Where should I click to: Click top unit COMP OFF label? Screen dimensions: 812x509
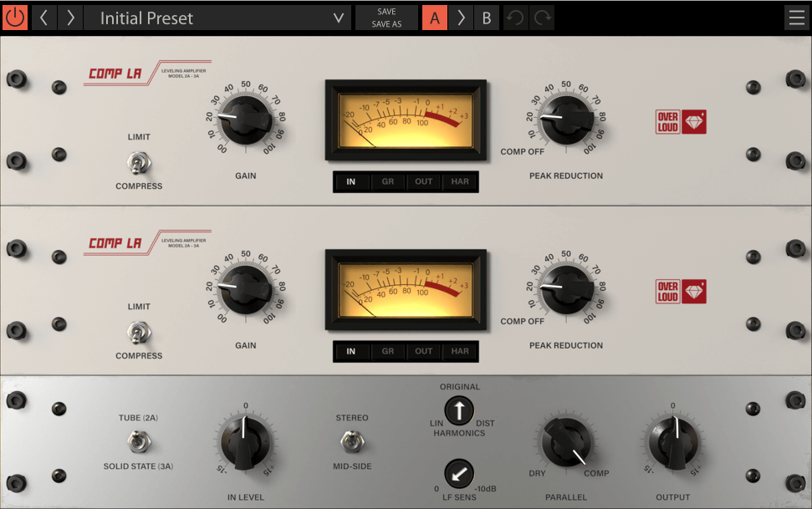(522, 152)
